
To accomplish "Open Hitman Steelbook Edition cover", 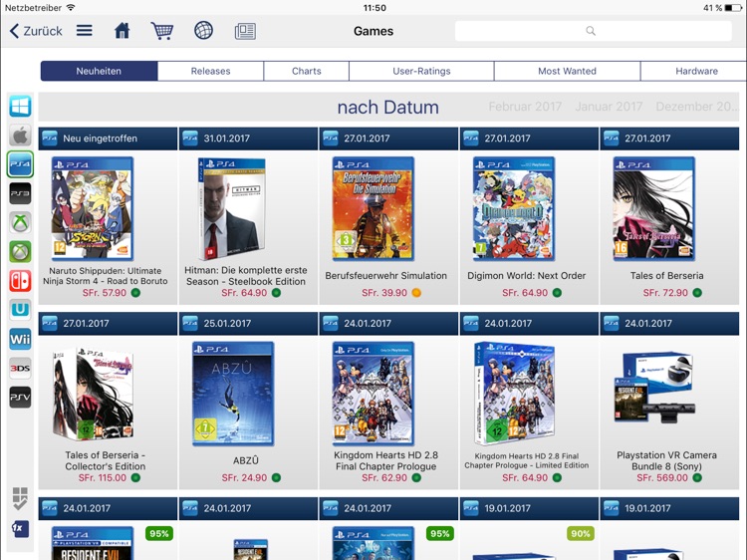I will pyautogui.click(x=231, y=208).
